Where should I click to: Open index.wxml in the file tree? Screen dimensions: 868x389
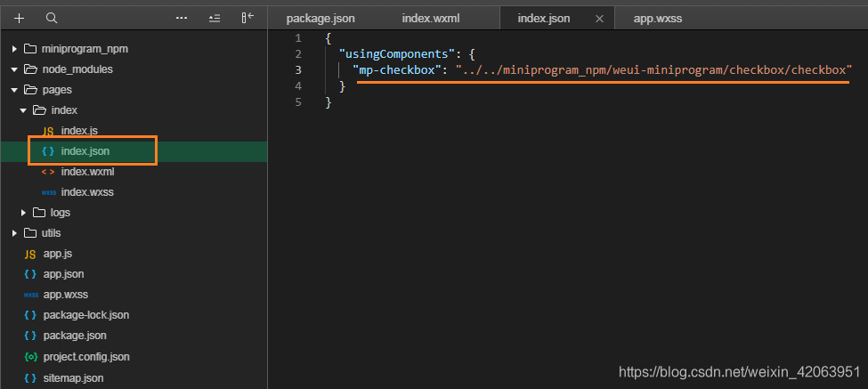coord(87,172)
